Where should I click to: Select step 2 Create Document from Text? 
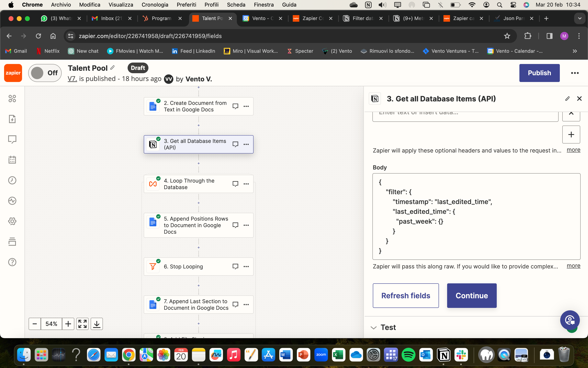(x=198, y=106)
